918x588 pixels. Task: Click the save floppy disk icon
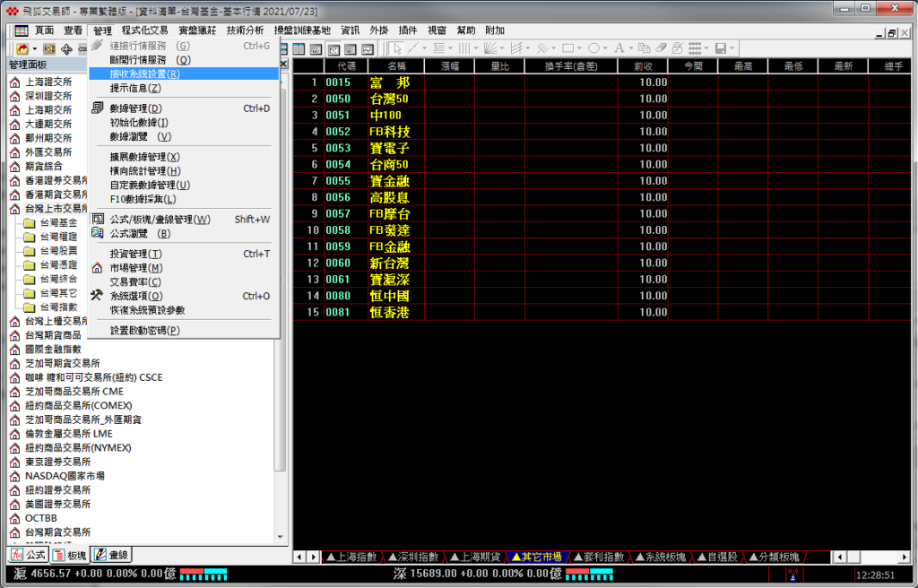[x=721, y=48]
